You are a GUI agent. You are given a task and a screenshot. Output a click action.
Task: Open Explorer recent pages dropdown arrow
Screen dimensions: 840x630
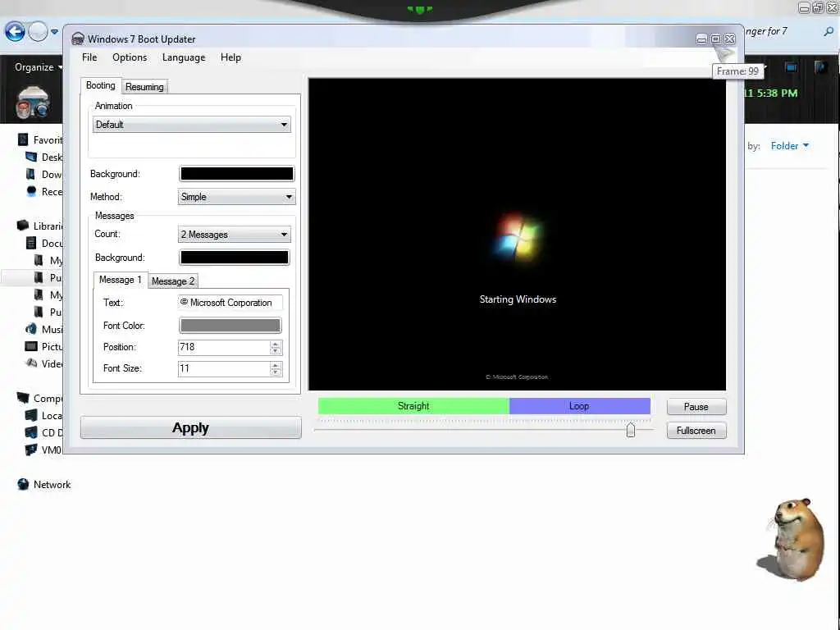tap(55, 32)
